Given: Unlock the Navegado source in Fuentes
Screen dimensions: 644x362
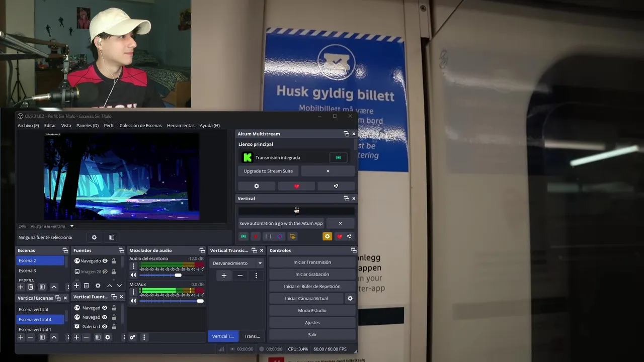Looking at the screenshot, I should point(114,261).
